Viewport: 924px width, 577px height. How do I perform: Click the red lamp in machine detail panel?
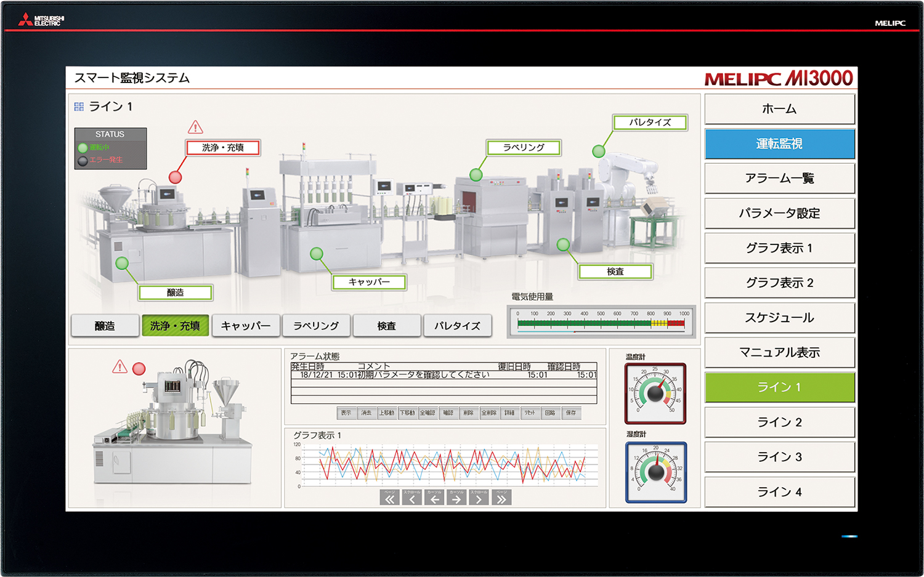click(x=139, y=369)
